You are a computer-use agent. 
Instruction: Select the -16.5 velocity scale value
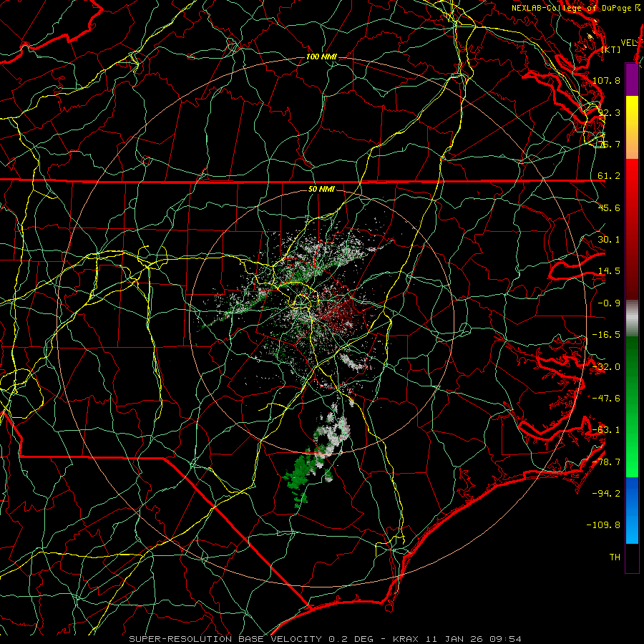coord(606,335)
